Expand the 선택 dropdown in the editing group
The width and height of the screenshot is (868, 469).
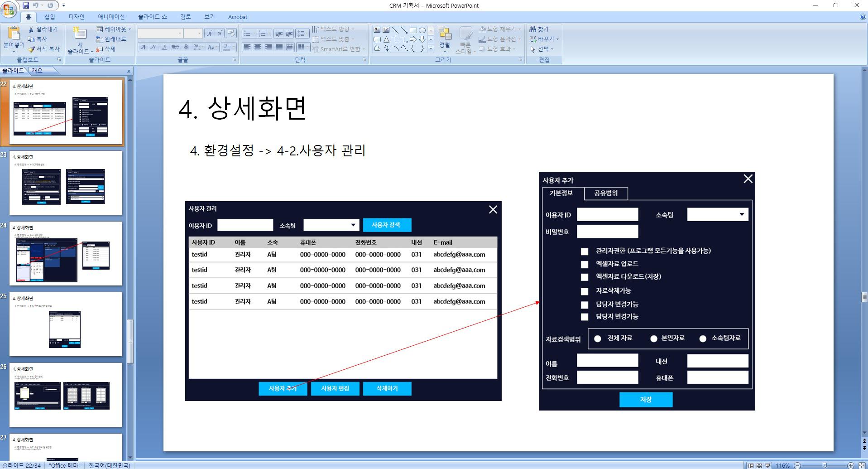(542, 49)
